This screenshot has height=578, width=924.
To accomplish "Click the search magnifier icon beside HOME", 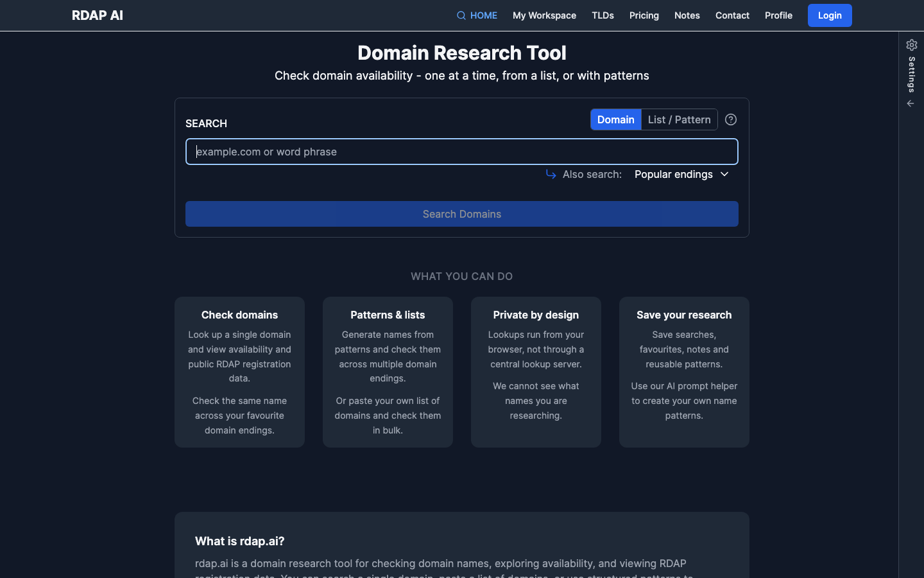I will [461, 15].
